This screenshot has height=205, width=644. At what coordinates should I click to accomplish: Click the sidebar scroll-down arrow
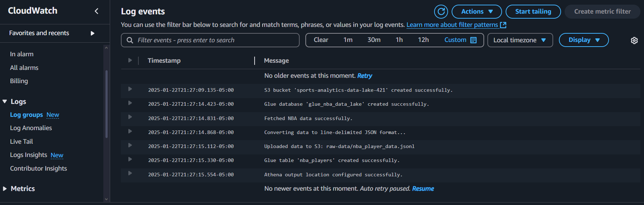click(x=106, y=199)
